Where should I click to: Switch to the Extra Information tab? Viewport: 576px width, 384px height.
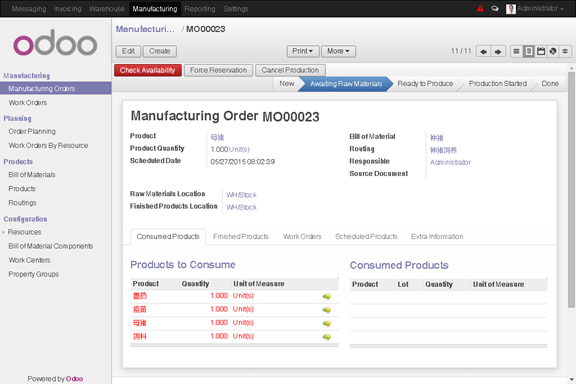pos(437,237)
